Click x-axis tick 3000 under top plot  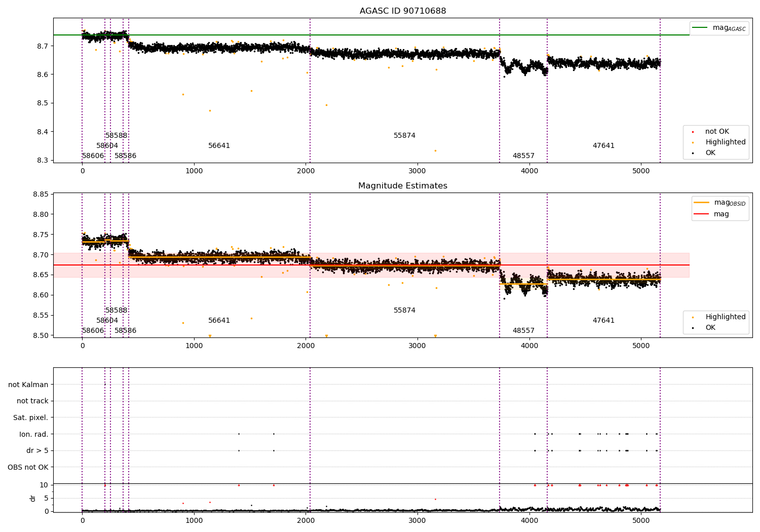click(417, 171)
